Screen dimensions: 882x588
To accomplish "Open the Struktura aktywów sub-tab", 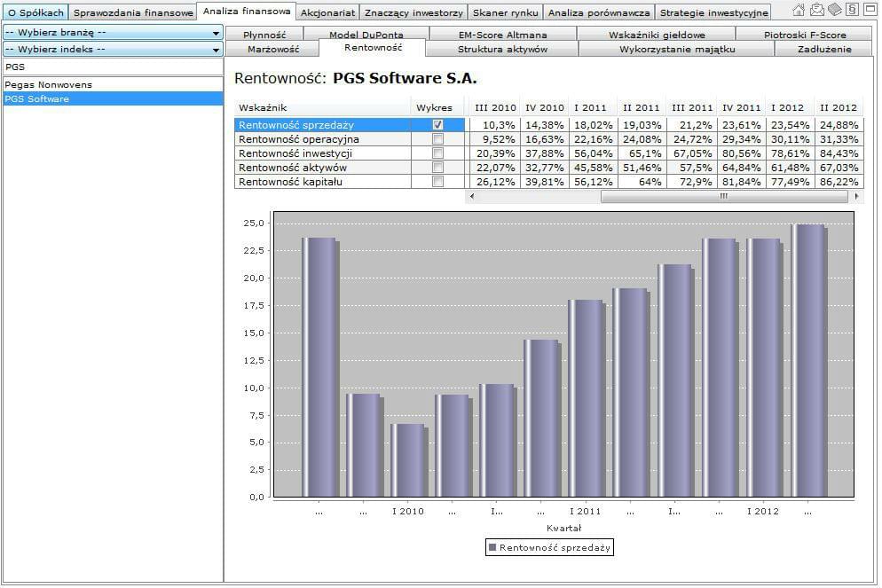I will click(502, 50).
